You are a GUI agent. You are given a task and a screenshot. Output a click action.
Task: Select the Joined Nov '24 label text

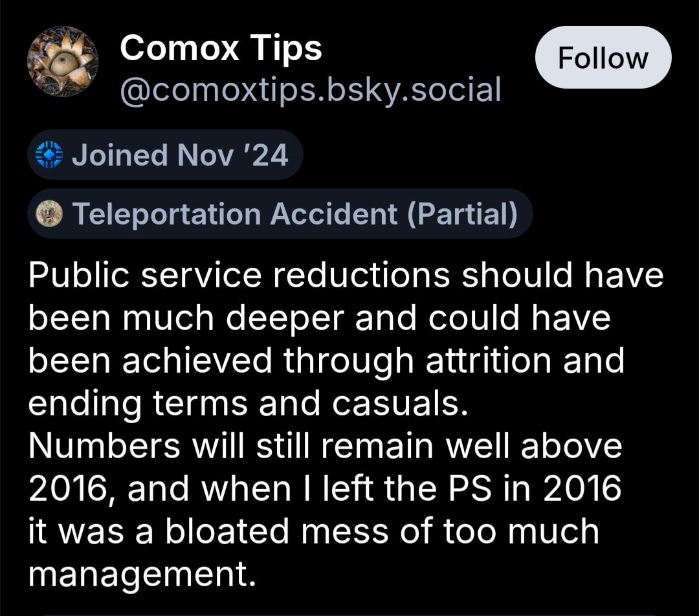coord(180,155)
